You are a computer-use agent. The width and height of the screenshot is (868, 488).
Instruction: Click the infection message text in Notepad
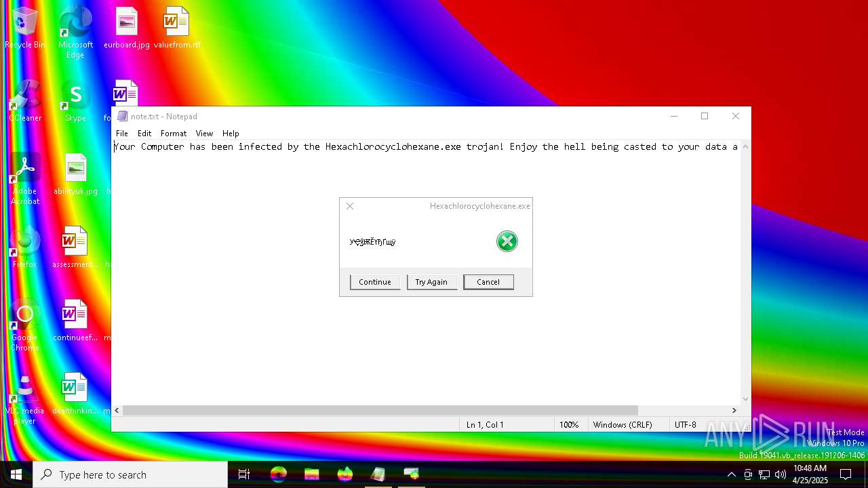point(426,146)
